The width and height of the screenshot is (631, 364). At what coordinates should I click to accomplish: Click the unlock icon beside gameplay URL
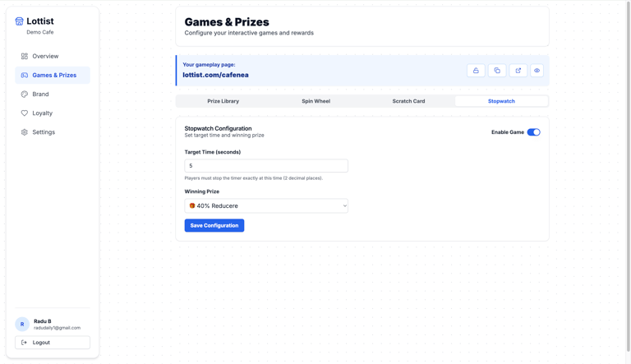pyautogui.click(x=476, y=71)
